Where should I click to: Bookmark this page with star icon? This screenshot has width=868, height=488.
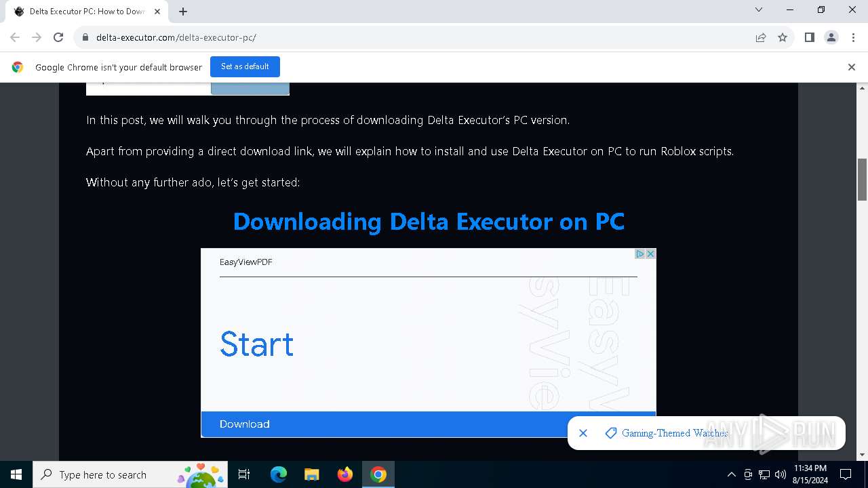pyautogui.click(x=783, y=37)
